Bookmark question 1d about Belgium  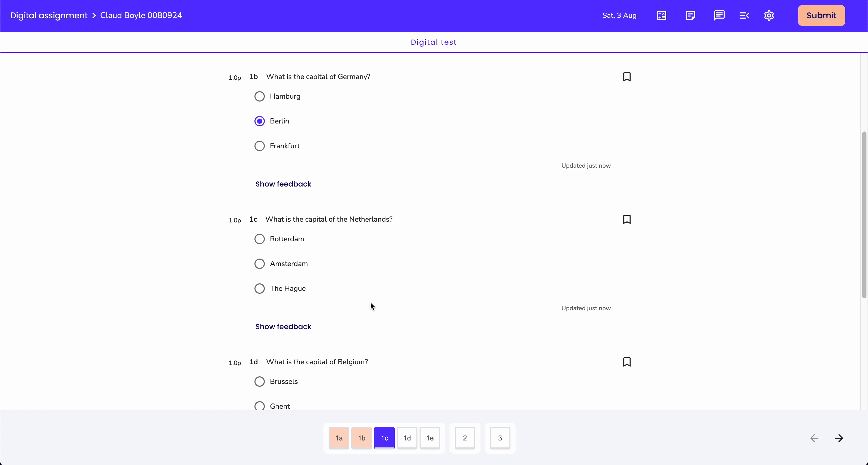[x=627, y=362]
